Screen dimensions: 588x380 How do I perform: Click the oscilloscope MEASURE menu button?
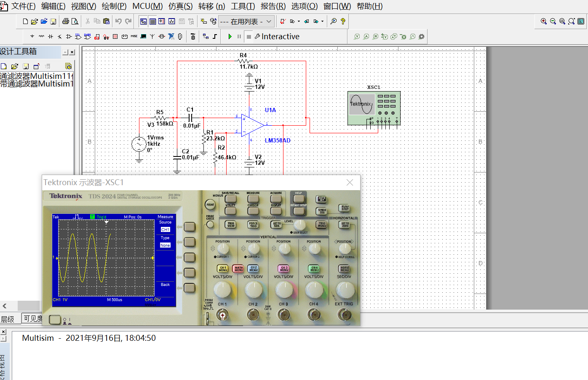[253, 198]
